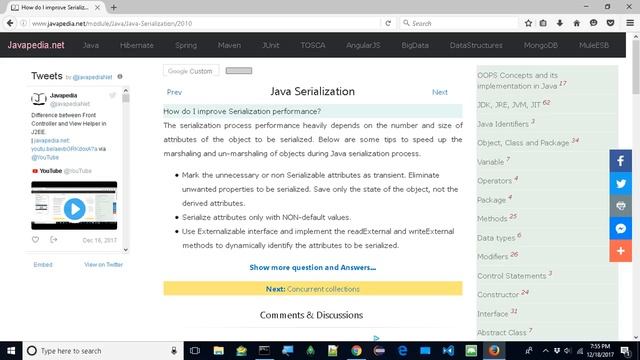Click the gray print share icon
The width and height of the screenshot is (640, 360).
[x=620, y=206]
